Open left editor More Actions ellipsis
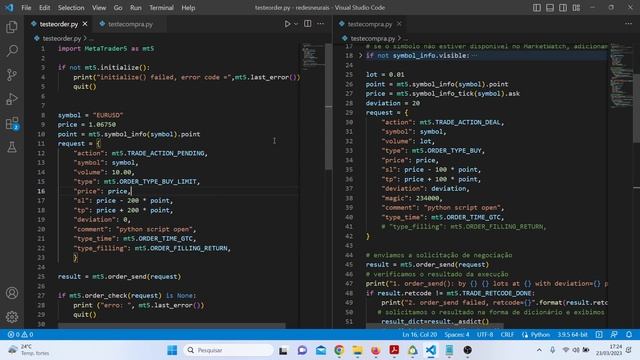 (x=321, y=24)
